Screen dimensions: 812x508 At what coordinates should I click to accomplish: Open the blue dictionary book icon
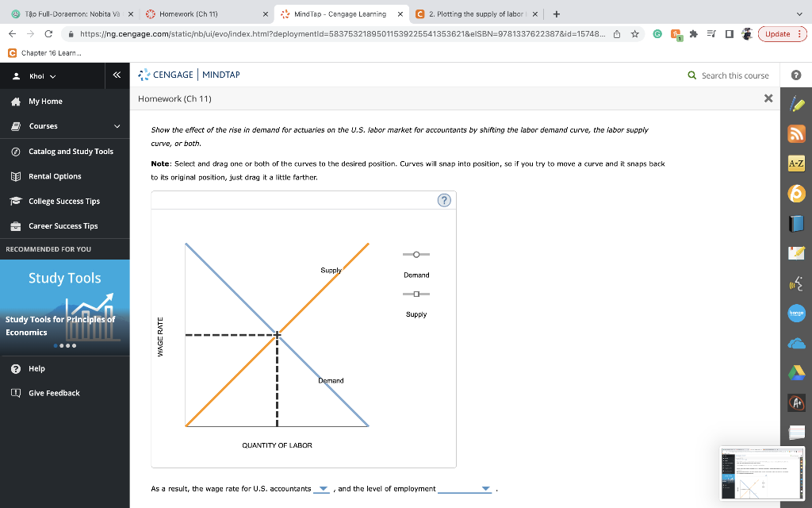[796, 223]
